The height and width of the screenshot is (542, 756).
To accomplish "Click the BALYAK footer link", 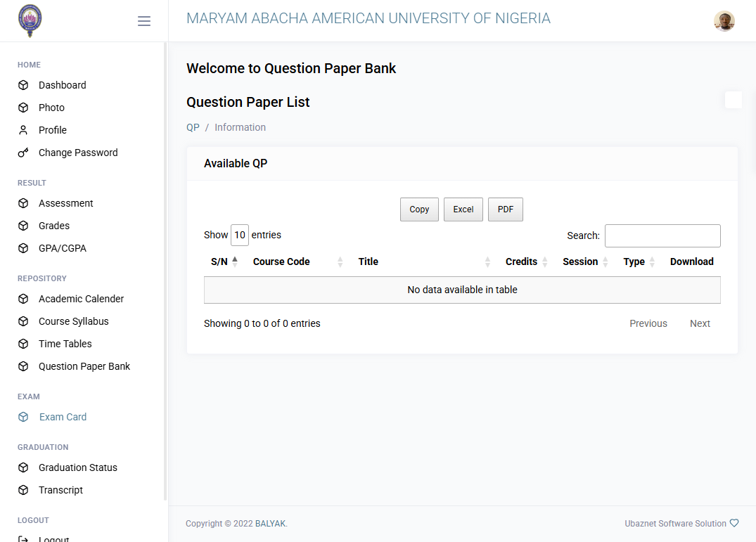I will pos(270,524).
